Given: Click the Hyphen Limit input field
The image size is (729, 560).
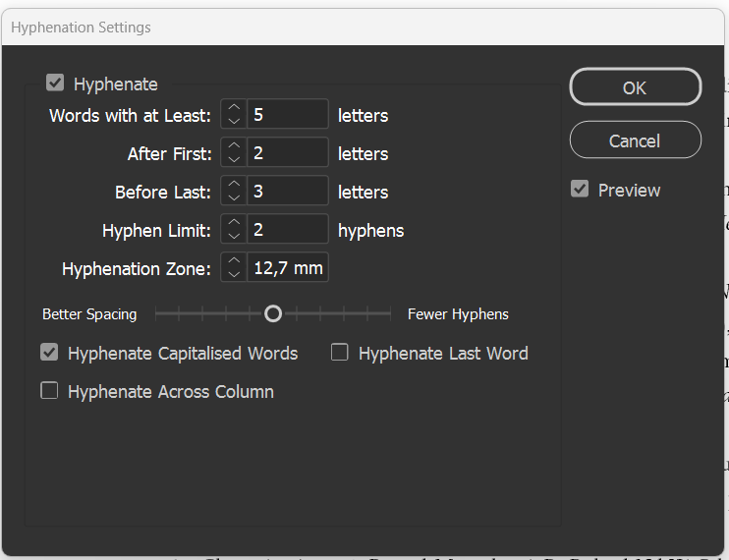Looking at the screenshot, I should 287,230.
